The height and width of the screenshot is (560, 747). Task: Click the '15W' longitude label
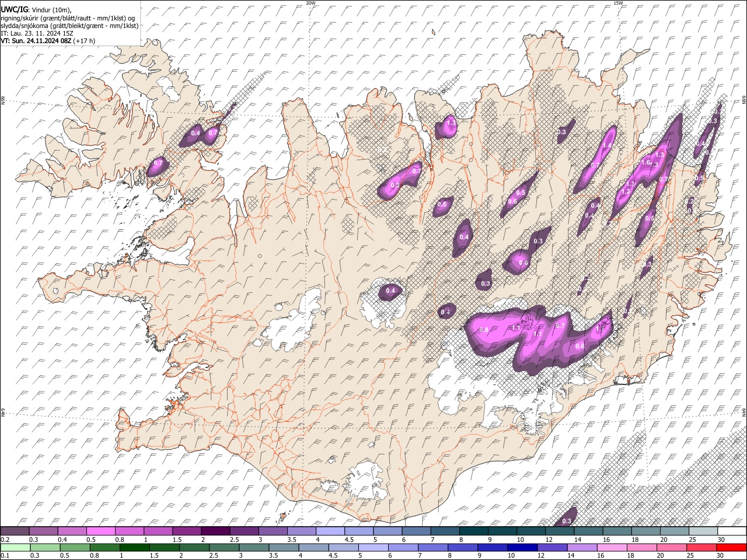[x=618, y=3]
